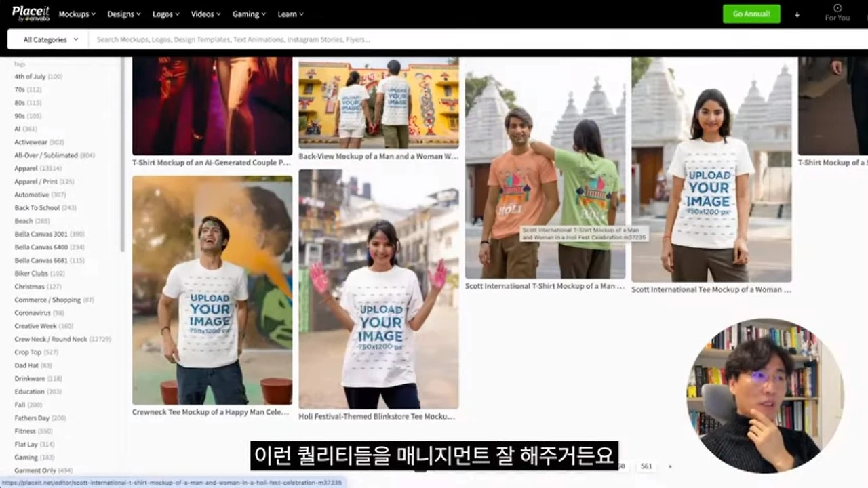Filter by the Flat Lay tag

pos(35,445)
